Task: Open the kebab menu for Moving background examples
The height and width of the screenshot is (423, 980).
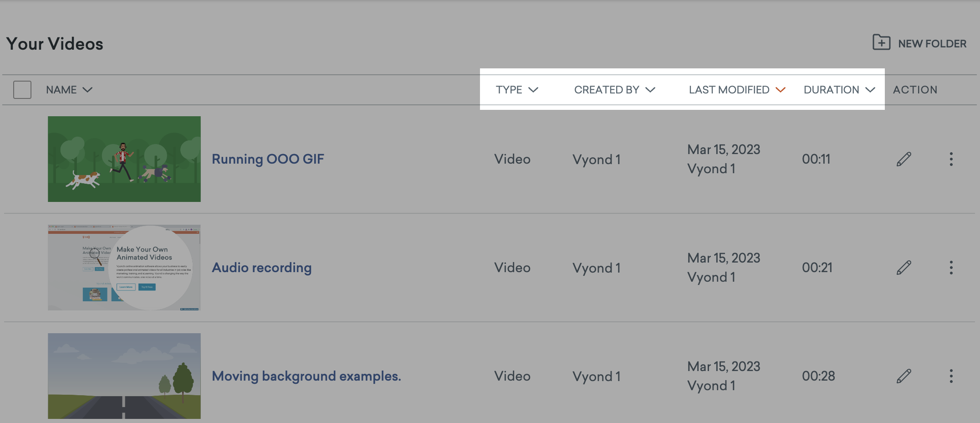Action: (951, 376)
